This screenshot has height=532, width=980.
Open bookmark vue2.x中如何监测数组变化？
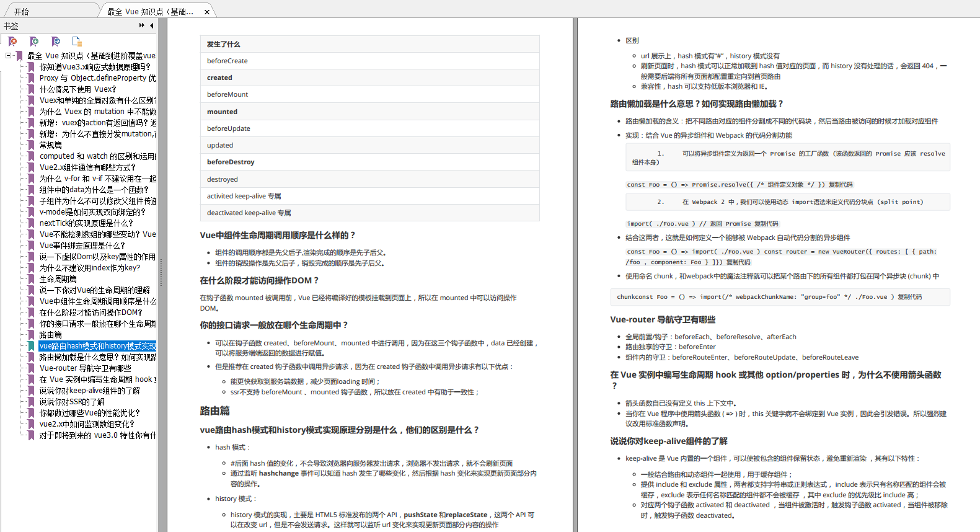pos(87,424)
